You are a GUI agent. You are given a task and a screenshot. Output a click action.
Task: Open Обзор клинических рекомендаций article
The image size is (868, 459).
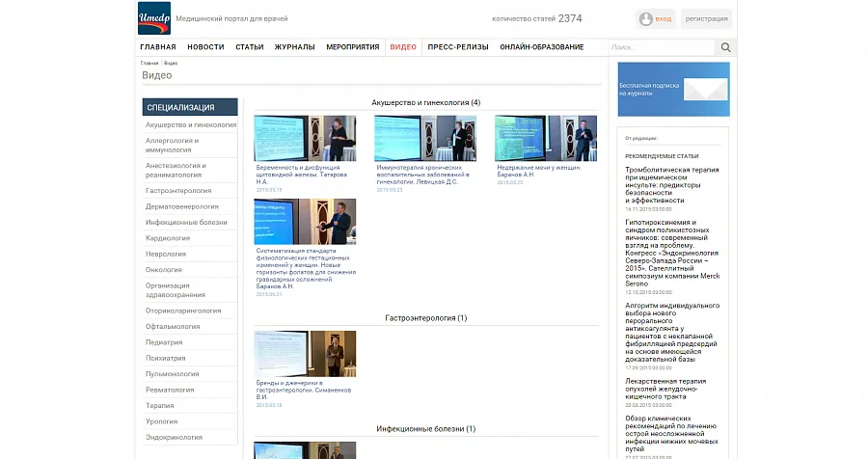[x=671, y=434]
